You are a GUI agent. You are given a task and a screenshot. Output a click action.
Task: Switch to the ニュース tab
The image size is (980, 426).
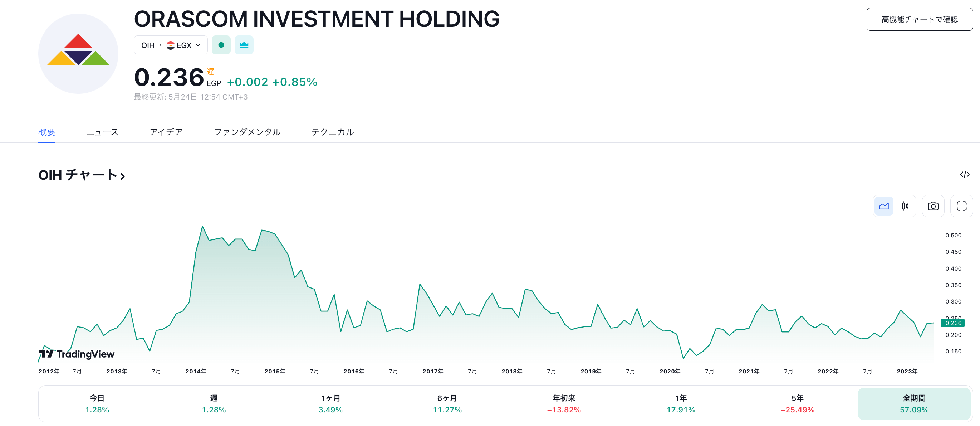point(102,132)
